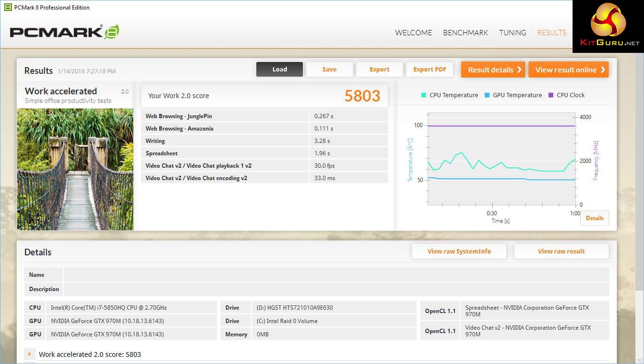Open Result details
Viewport: 644px width, 364px height.
click(493, 70)
